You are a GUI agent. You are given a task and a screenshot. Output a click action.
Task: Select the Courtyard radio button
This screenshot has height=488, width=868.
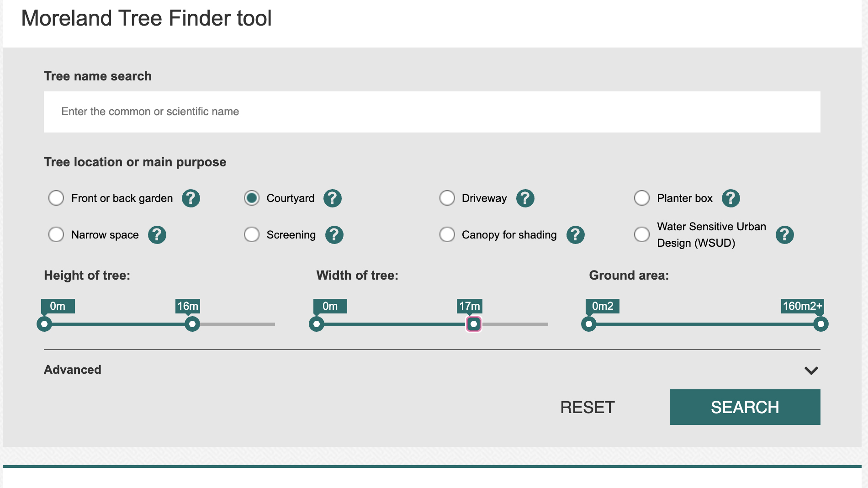coord(252,198)
